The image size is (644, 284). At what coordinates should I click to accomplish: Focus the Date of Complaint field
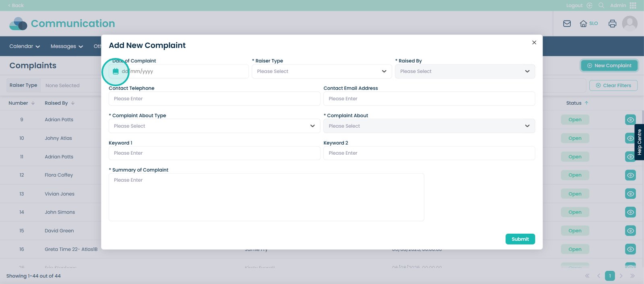tap(179, 71)
